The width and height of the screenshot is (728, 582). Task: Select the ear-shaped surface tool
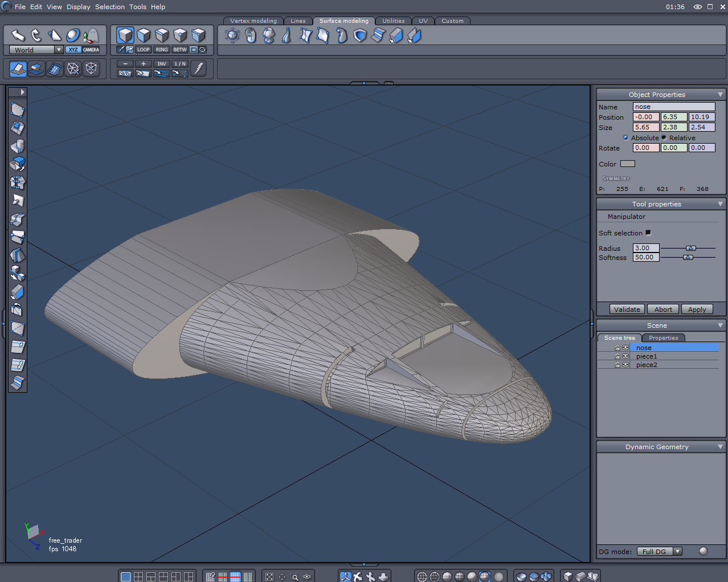click(251, 35)
